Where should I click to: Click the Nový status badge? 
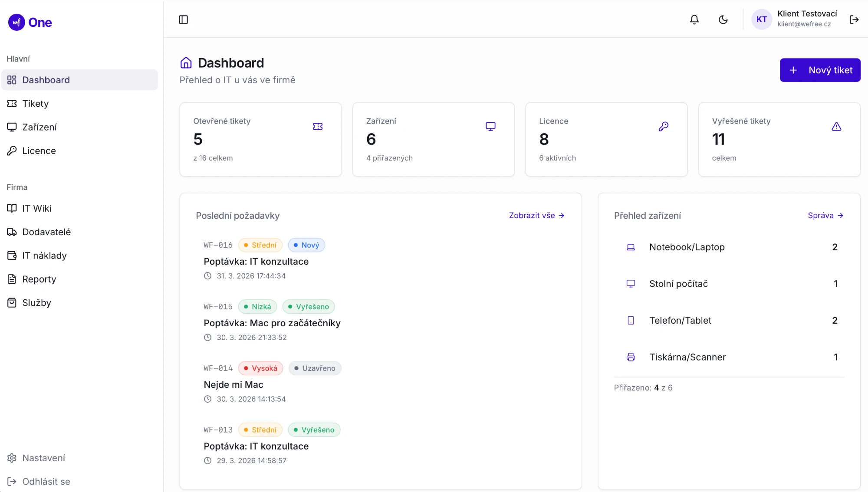coord(306,245)
